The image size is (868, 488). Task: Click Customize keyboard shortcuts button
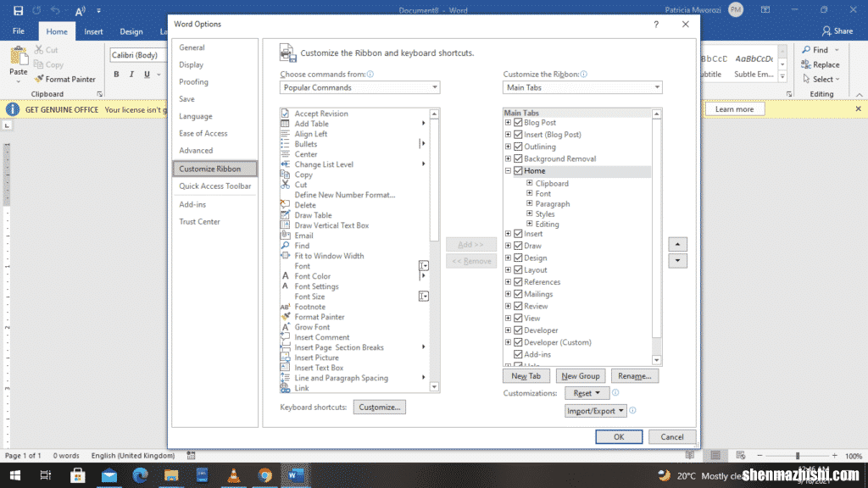click(x=379, y=408)
